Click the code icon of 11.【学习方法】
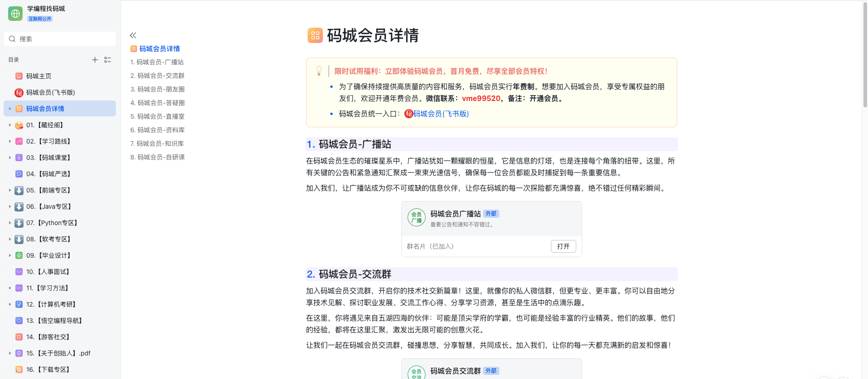The height and width of the screenshot is (379, 868). click(19, 288)
